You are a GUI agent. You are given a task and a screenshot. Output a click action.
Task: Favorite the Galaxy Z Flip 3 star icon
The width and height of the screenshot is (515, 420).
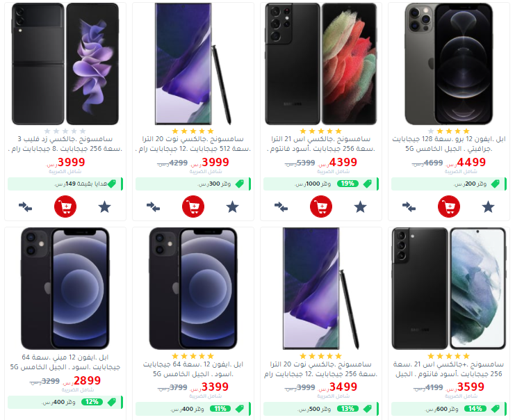pos(104,207)
